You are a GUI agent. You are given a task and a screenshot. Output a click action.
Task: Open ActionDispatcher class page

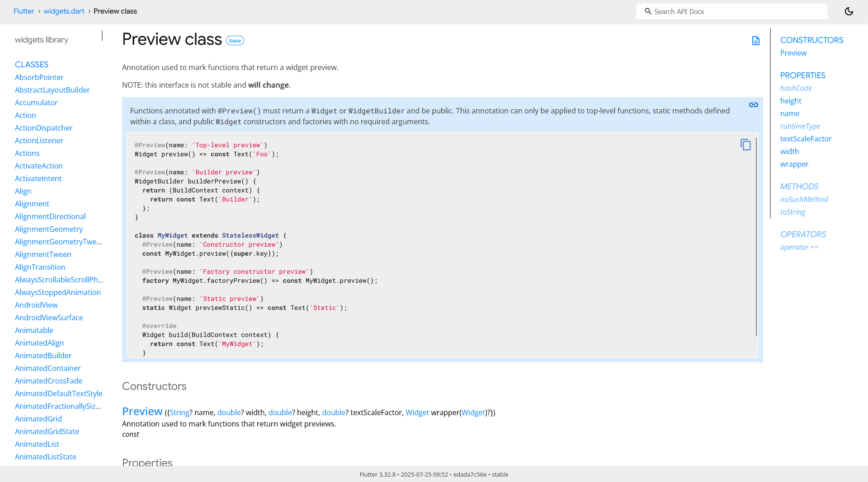point(43,128)
